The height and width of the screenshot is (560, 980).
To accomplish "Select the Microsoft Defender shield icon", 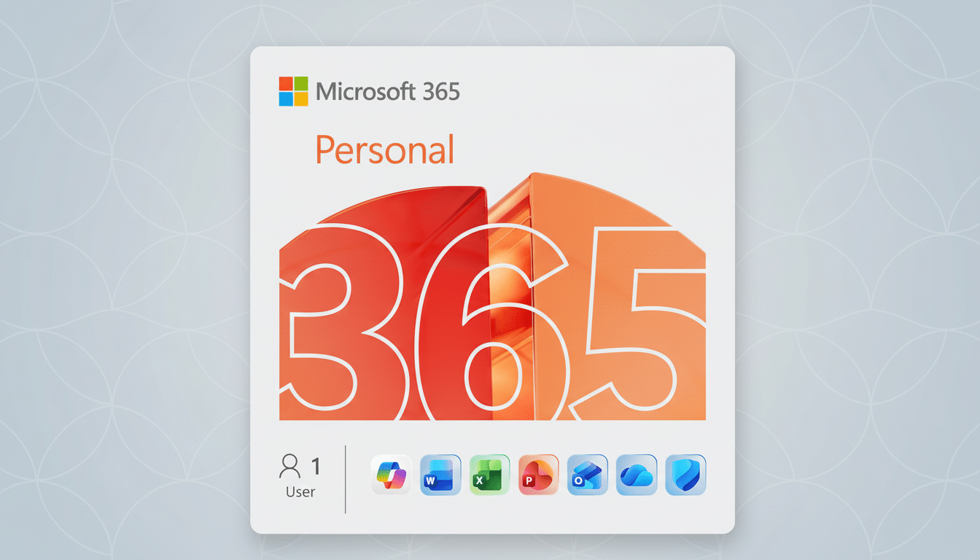I will point(685,474).
